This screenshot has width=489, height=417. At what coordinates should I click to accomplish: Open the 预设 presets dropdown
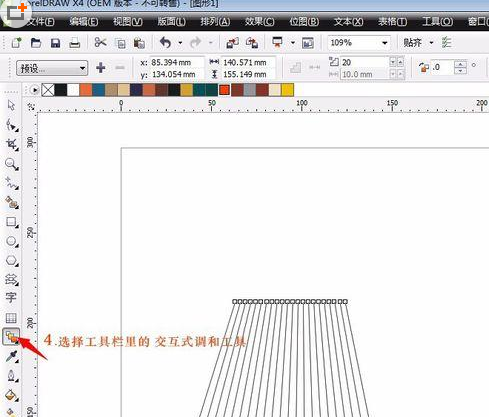point(52,68)
